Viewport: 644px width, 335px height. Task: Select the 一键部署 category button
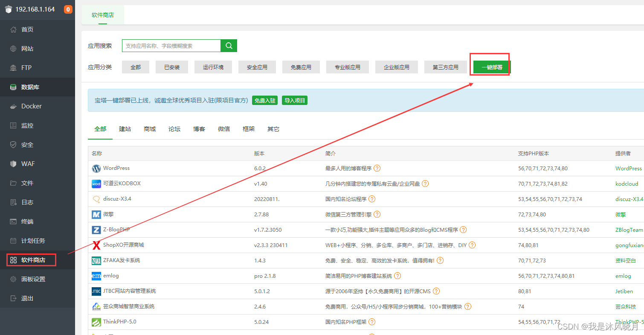[492, 67]
